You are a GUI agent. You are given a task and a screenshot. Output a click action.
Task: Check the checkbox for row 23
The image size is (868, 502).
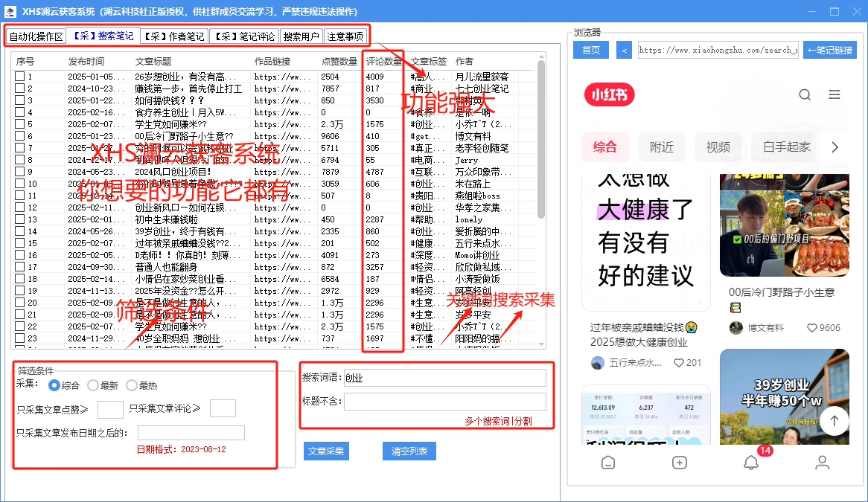pyautogui.click(x=20, y=338)
